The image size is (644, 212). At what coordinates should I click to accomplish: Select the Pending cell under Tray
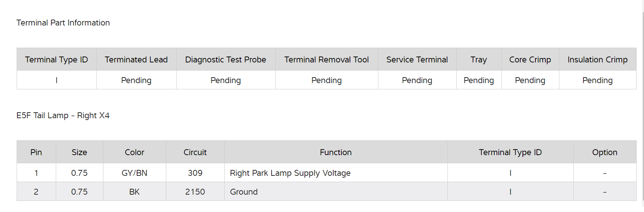[x=478, y=80]
